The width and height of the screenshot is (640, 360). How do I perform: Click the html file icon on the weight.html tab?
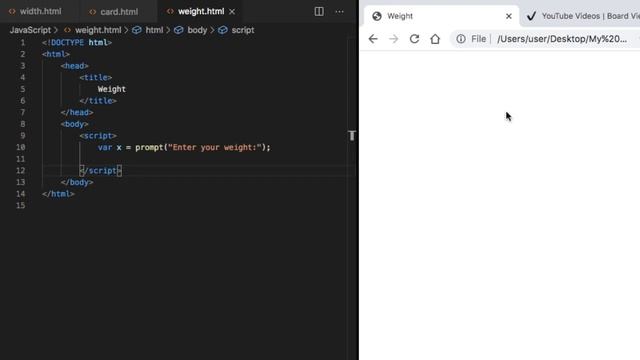click(170, 11)
